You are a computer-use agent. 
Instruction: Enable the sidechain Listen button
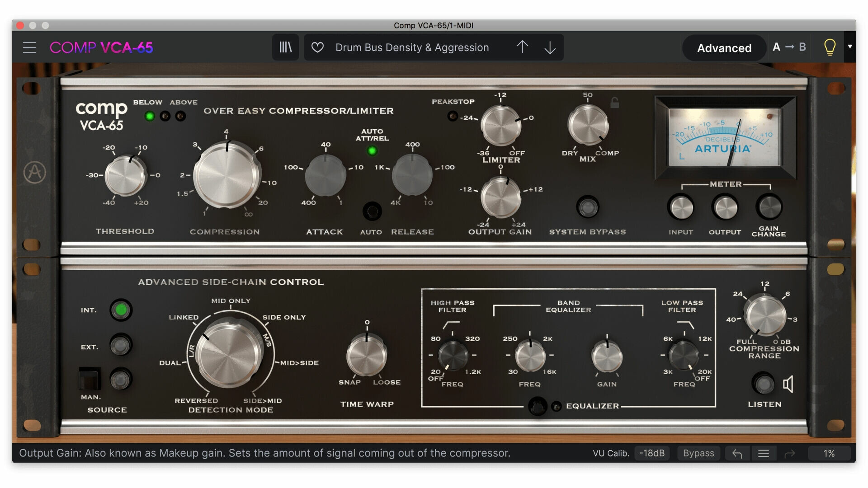[x=763, y=384]
